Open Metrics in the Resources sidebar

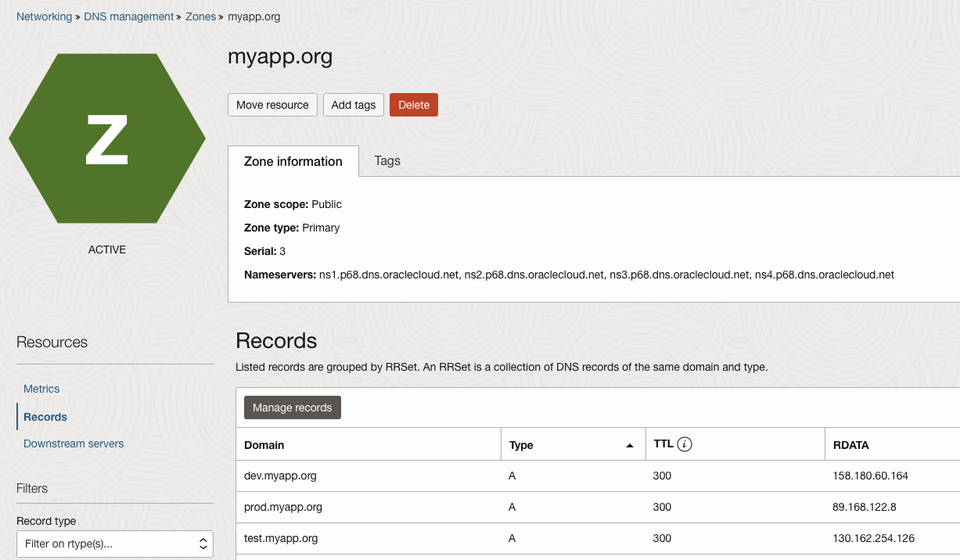[41, 389]
